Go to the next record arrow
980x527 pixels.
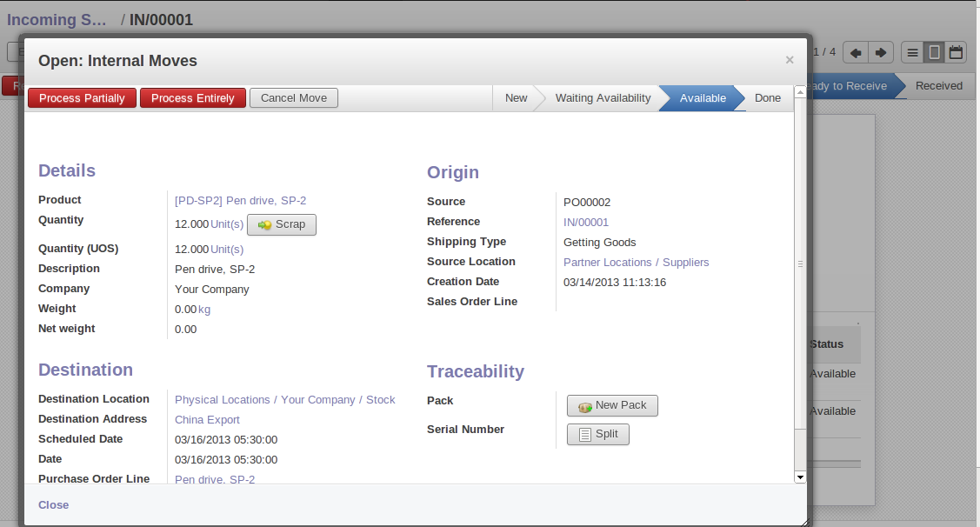(x=881, y=52)
